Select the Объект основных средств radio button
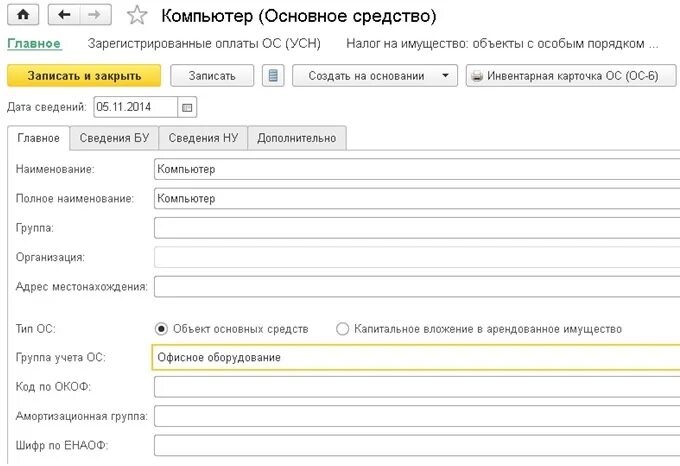 pyautogui.click(x=161, y=329)
